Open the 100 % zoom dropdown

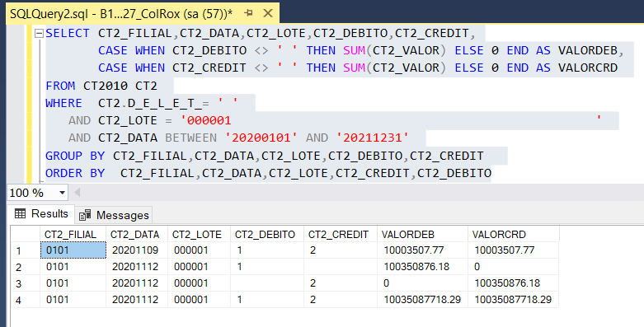click(x=62, y=193)
